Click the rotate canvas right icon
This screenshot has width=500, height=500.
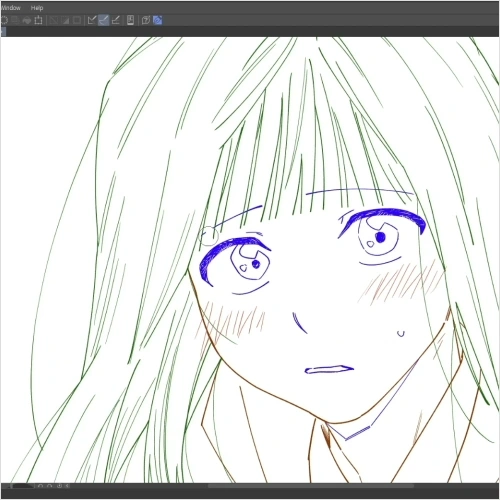click(50, 486)
